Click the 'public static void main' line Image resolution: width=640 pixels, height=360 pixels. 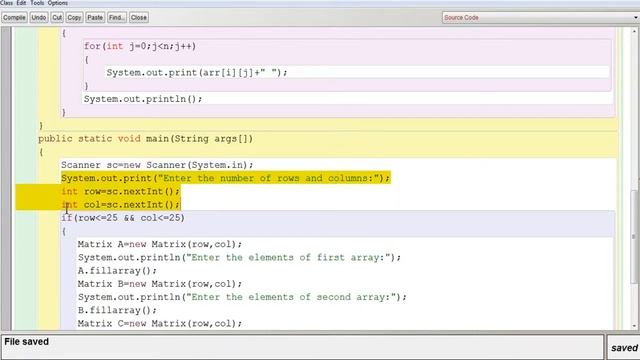click(x=145, y=139)
